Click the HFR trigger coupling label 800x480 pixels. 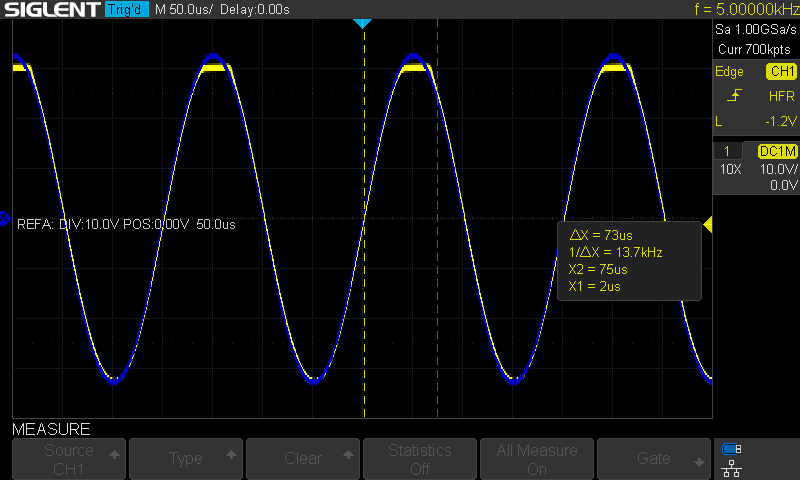pyautogui.click(x=781, y=96)
